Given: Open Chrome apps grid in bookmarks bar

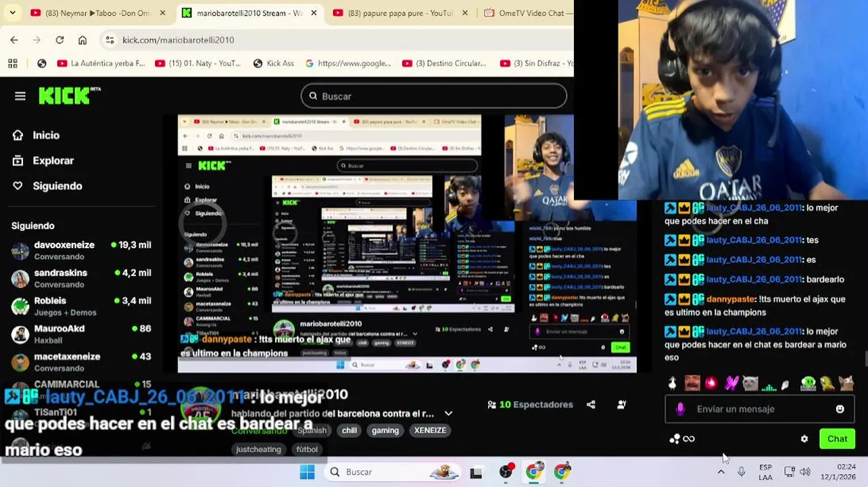Looking at the screenshot, I should coord(12,63).
